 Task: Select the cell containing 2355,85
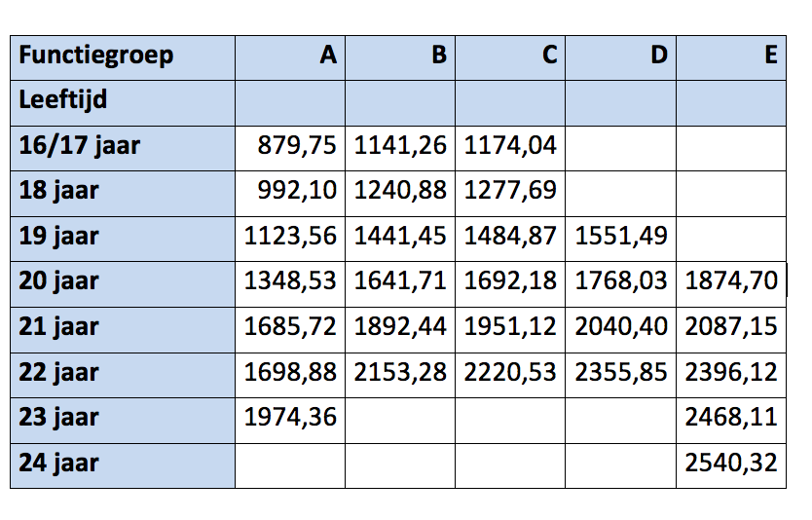621,372
